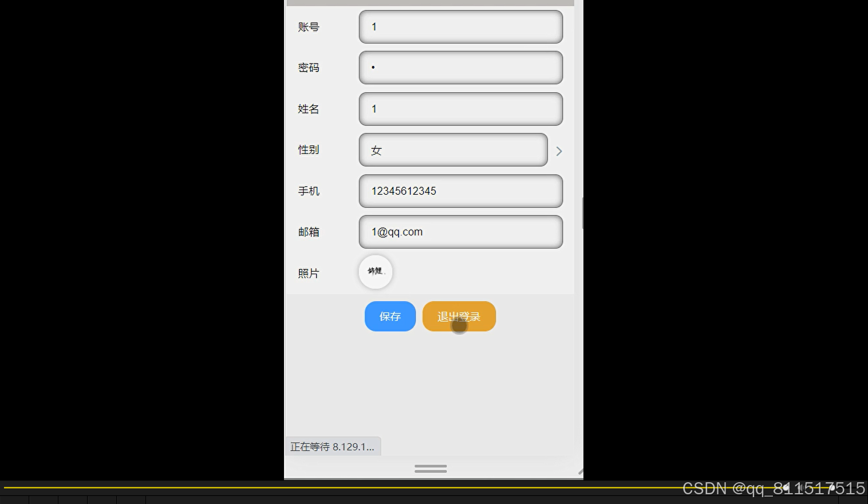Focus the 密码 password field
This screenshot has width=868, height=504.
[x=461, y=68]
